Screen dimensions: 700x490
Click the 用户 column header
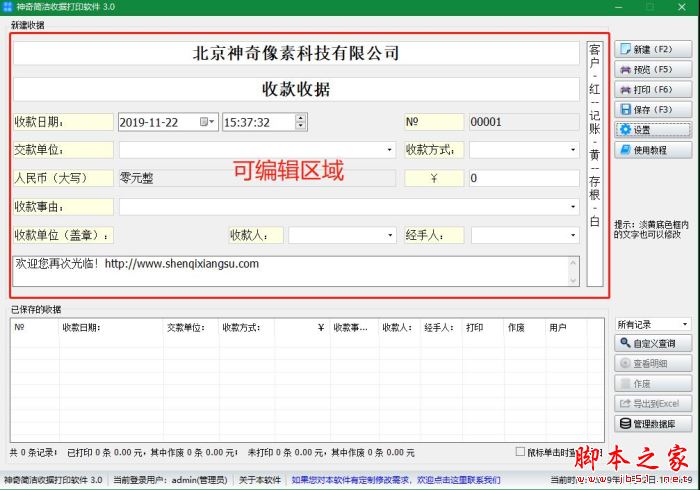(566, 328)
